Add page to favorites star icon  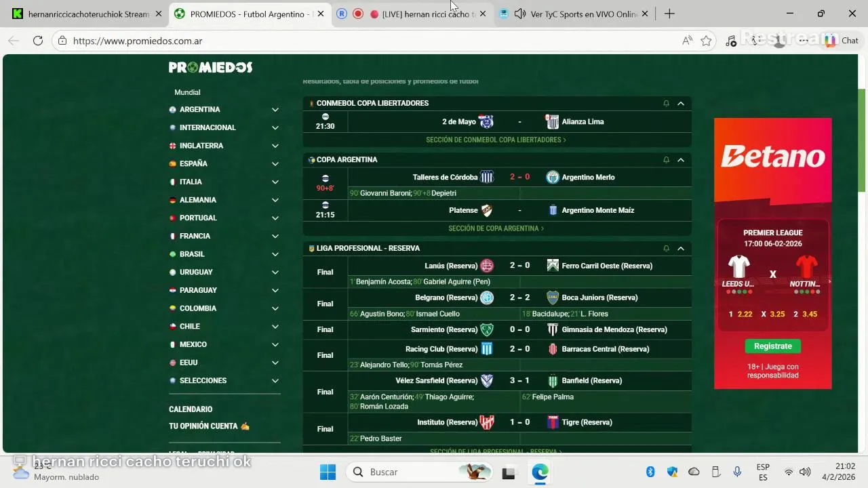tap(706, 41)
